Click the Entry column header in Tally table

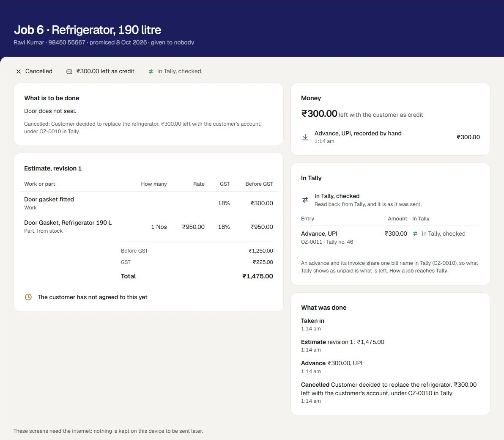point(308,219)
